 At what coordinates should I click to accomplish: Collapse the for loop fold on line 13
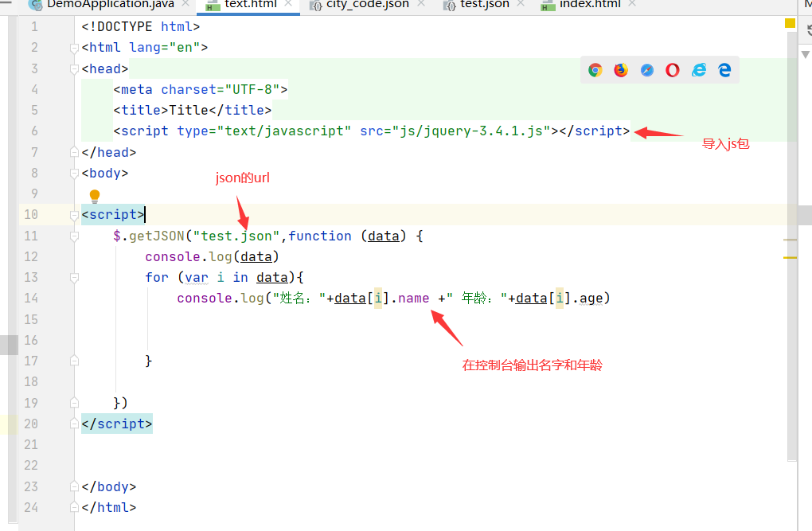(x=74, y=278)
